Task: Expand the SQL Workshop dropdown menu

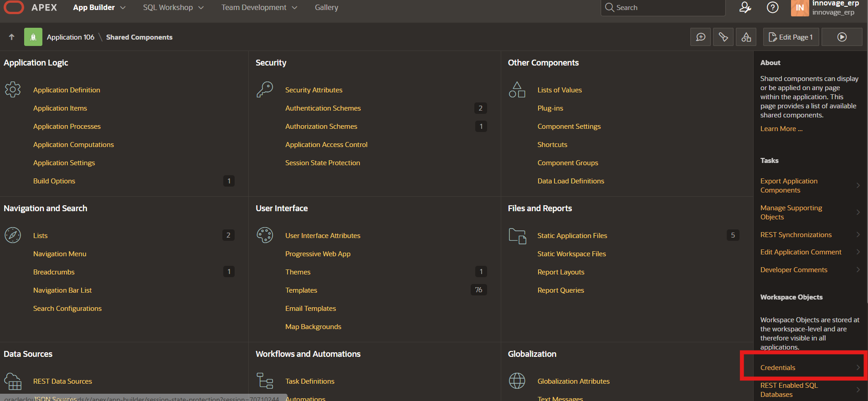Action: (173, 7)
